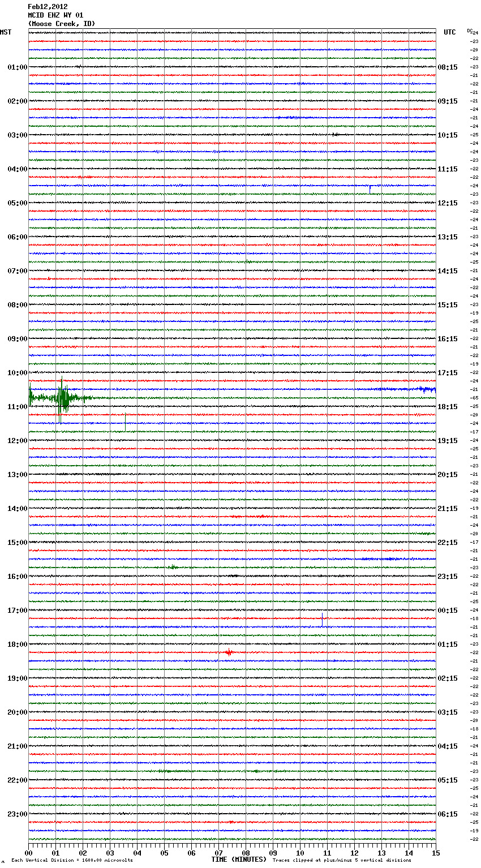481x868 pixels.
Task: Click the DC offset column header
Action: [x=470, y=31]
